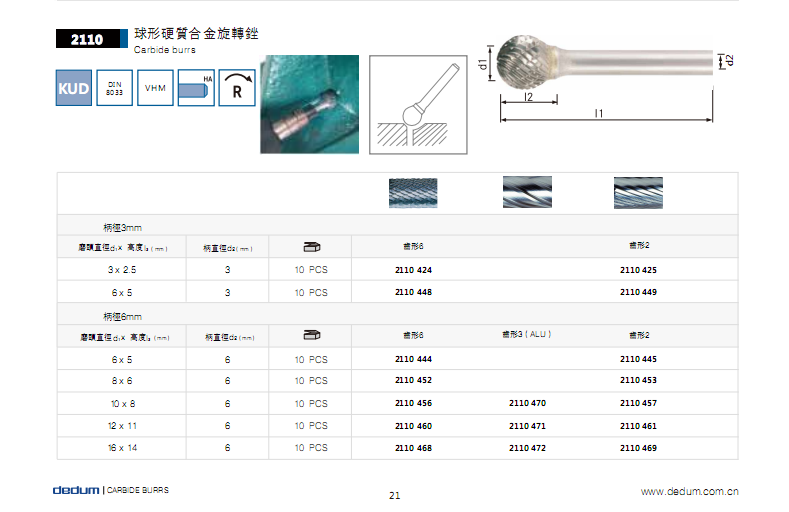Screen dimensions: 789x512
Task: Click the HA shank type icon
Action: (196, 88)
